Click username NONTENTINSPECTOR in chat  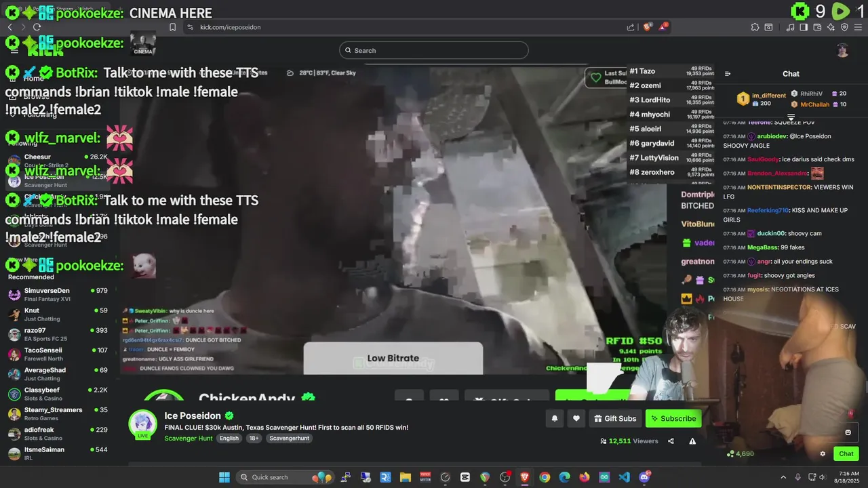coord(779,187)
